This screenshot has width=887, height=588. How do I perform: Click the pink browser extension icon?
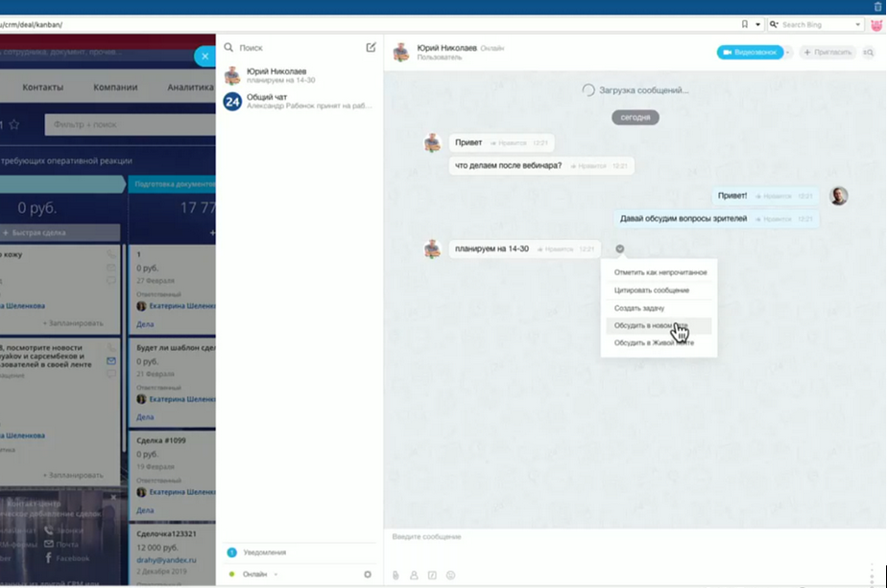coord(876,25)
